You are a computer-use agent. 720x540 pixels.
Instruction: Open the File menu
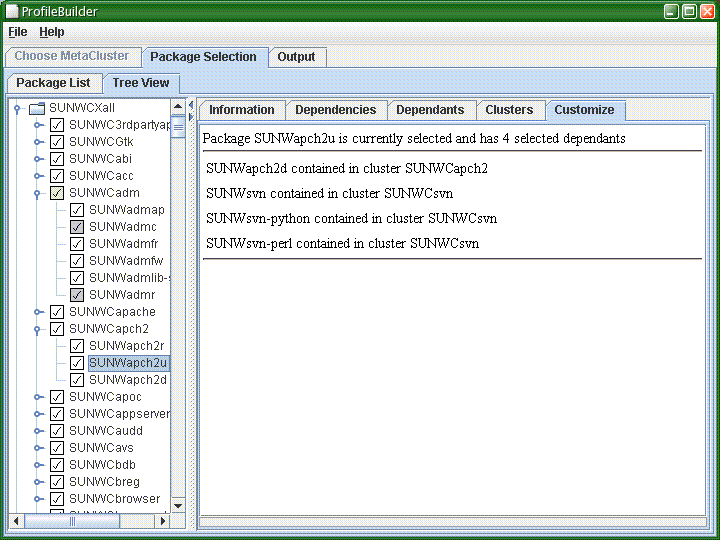pyautogui.click(x=18, y=32)
